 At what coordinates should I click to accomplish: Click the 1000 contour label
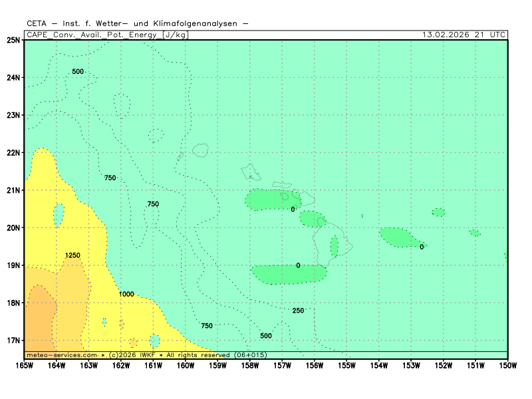click(x=126, y=294)
